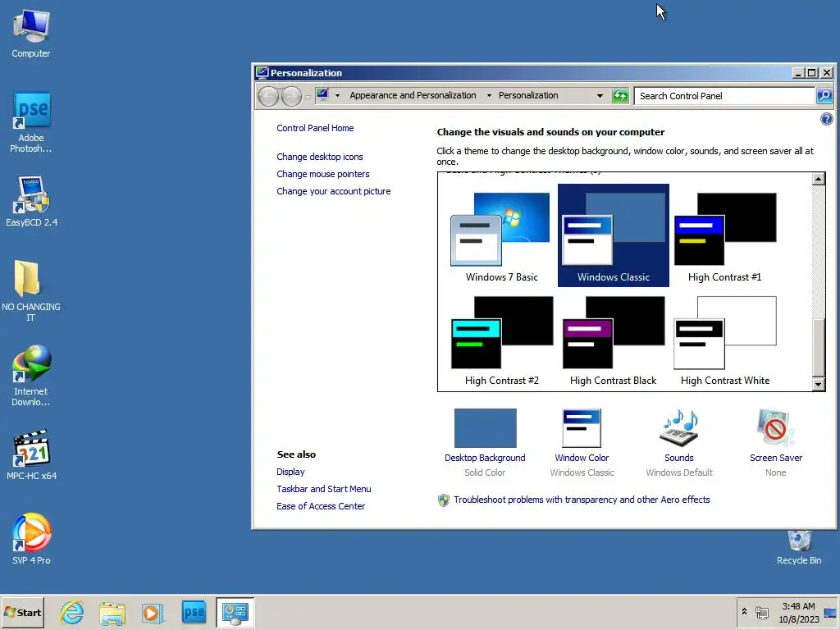This screenshot has width=840, height=630.
Task: Select the NO CHANGING IT folder
Action: (31, 290)
